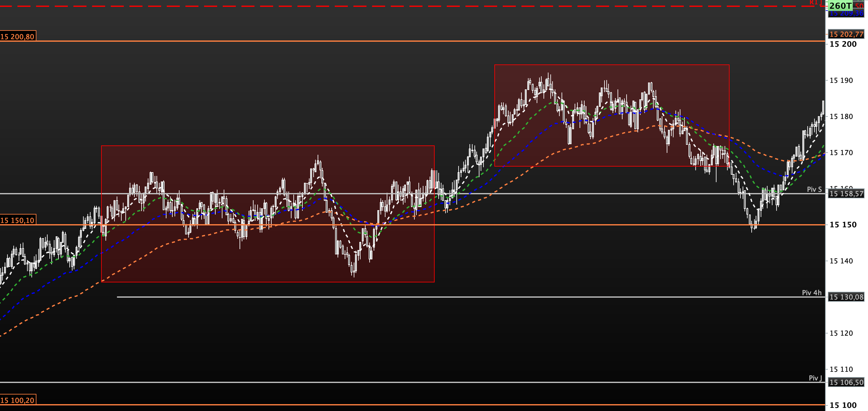Select the Piv 4h line label

click(x=811, y=293)
